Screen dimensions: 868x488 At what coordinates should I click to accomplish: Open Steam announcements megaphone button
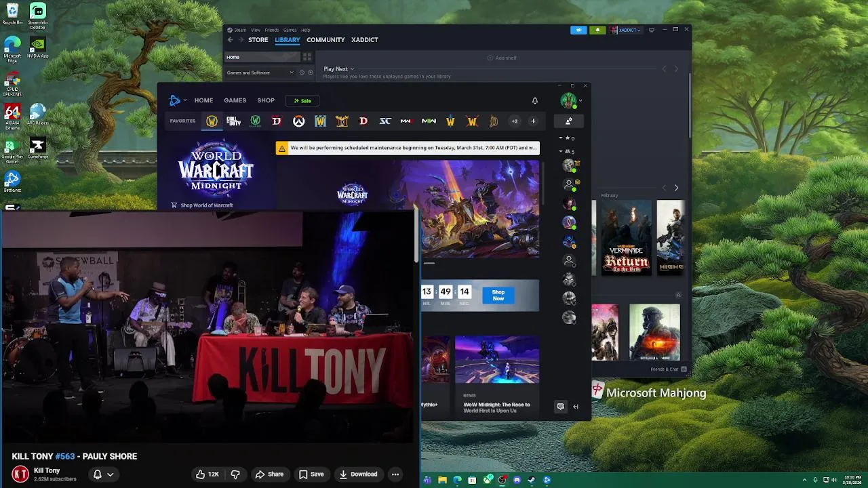coord(578,30)
